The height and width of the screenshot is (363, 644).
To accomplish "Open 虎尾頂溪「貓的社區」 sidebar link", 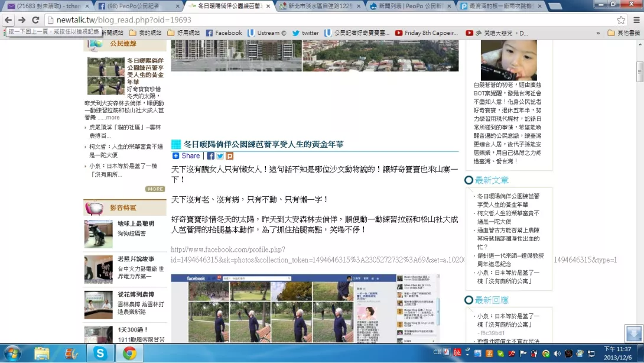I will pyautogui.click(x=125, y=131).
